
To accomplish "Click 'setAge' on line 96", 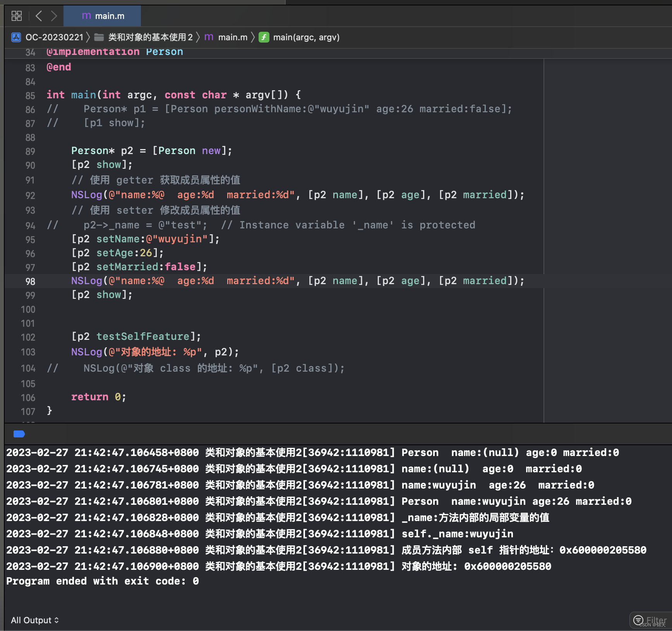I will pos(115,253).
